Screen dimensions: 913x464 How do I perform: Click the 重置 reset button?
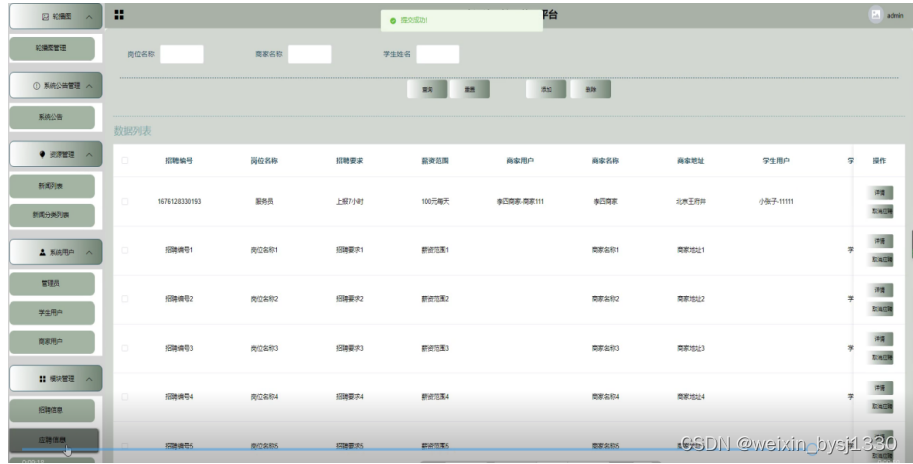point(470,89)
